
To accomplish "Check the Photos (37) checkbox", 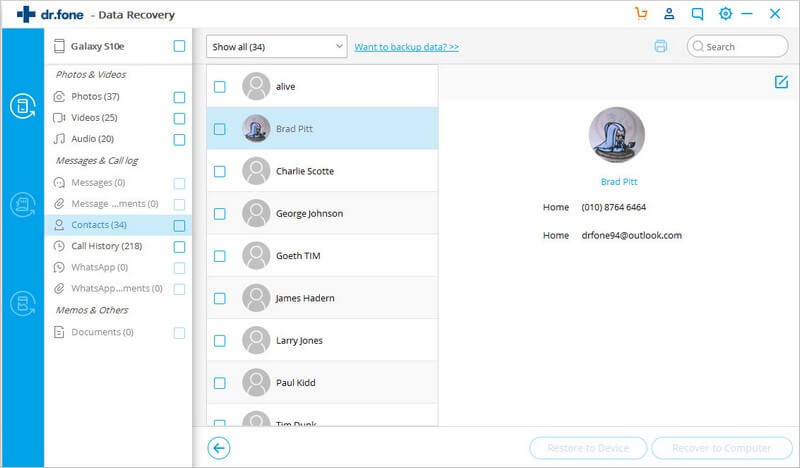I will coord(179,97).
